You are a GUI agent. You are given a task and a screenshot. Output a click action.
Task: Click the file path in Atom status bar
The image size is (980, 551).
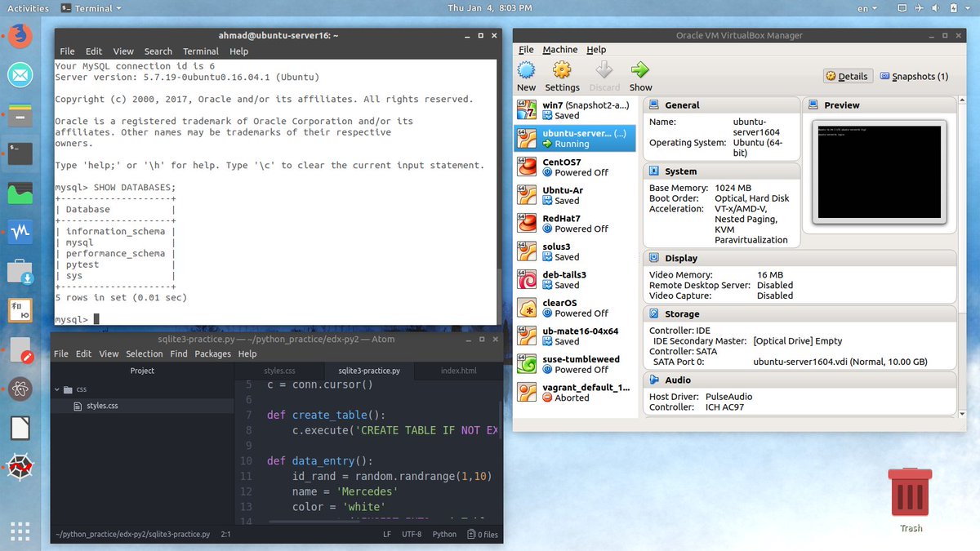click(x=133, y=535)
